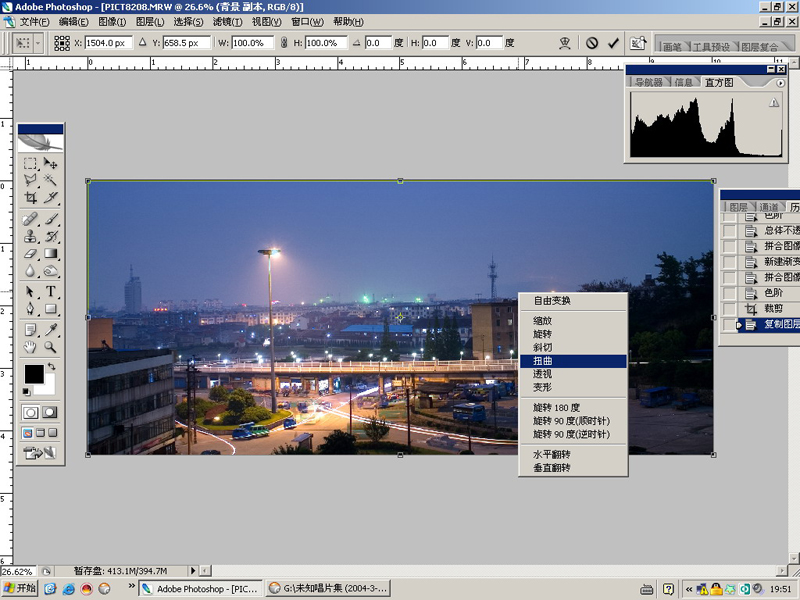800x600 pixels.
Task: Click the zoom percentage field 26.62%
Action: point(19,571)
